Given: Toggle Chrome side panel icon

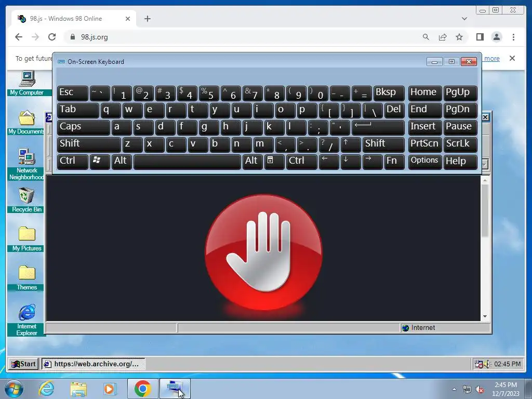Looking at the screenshot, I should (480, 37).
